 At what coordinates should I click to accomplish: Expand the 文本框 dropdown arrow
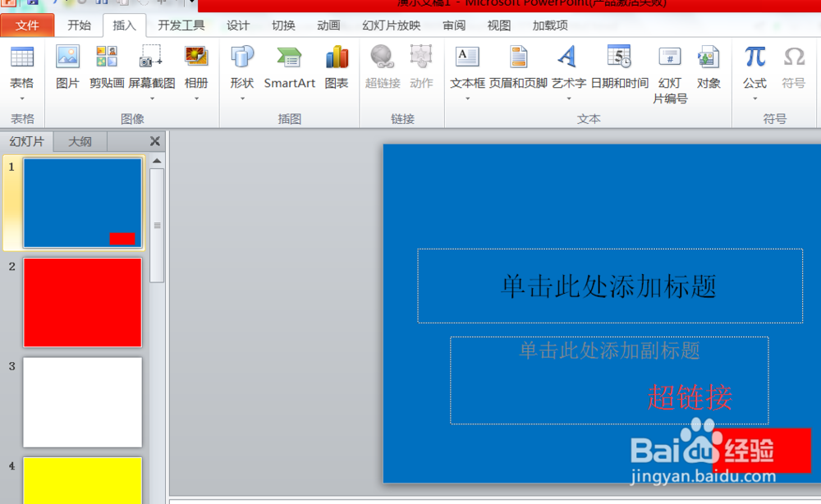coord(467,99)
